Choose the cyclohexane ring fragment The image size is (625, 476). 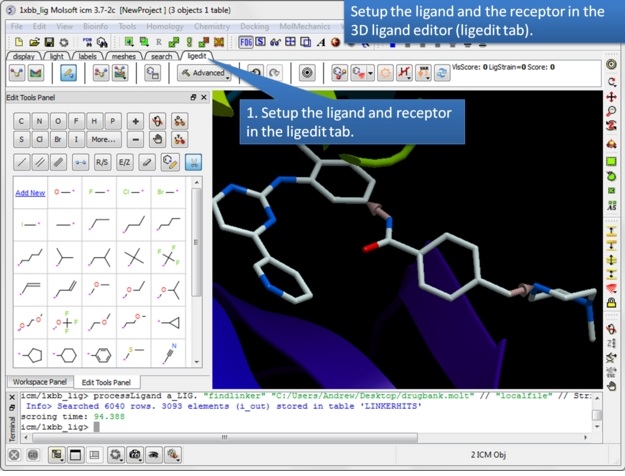click(x=65, y=354)
